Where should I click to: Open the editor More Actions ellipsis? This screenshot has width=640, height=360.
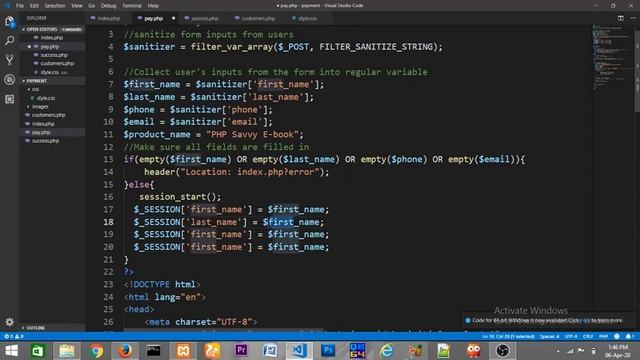coord(633,18)
